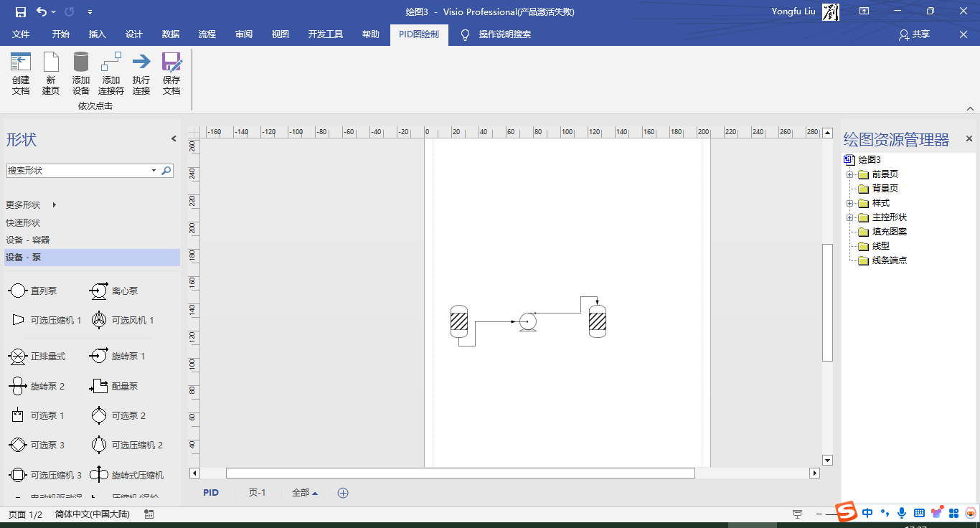Open the search shapes dropdown arrow
980x528 pixels.
(154, 171)
